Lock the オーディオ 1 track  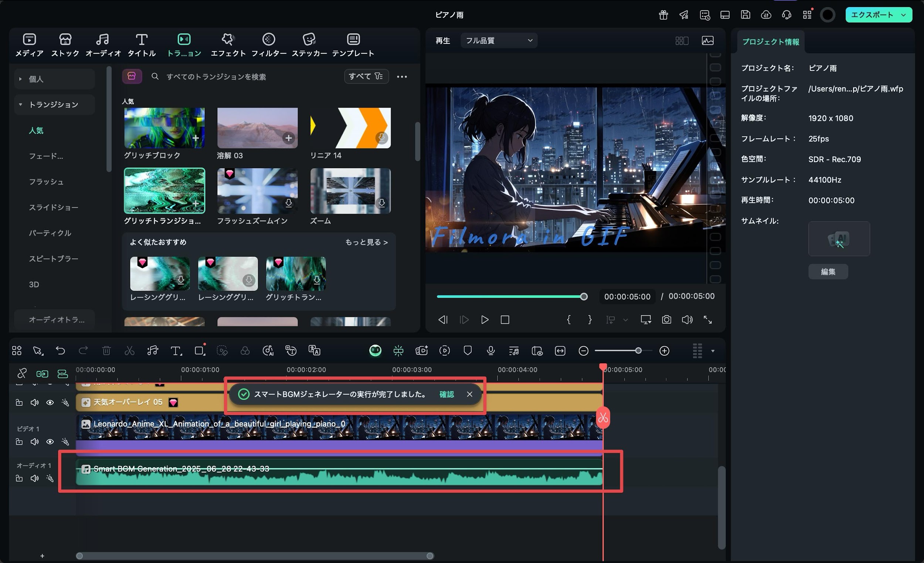pyautogui.click(x=19, y=478)
